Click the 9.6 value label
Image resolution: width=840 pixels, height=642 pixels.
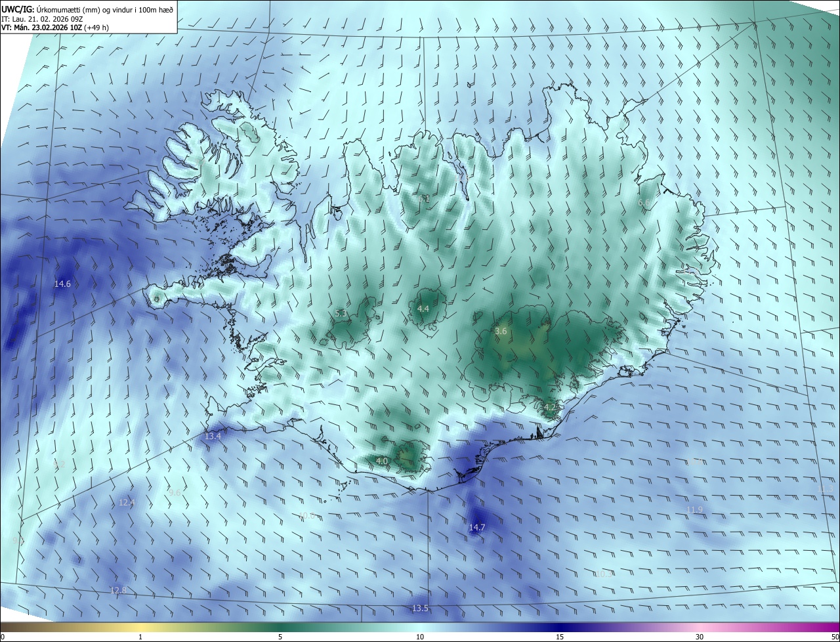pos(175,492)
